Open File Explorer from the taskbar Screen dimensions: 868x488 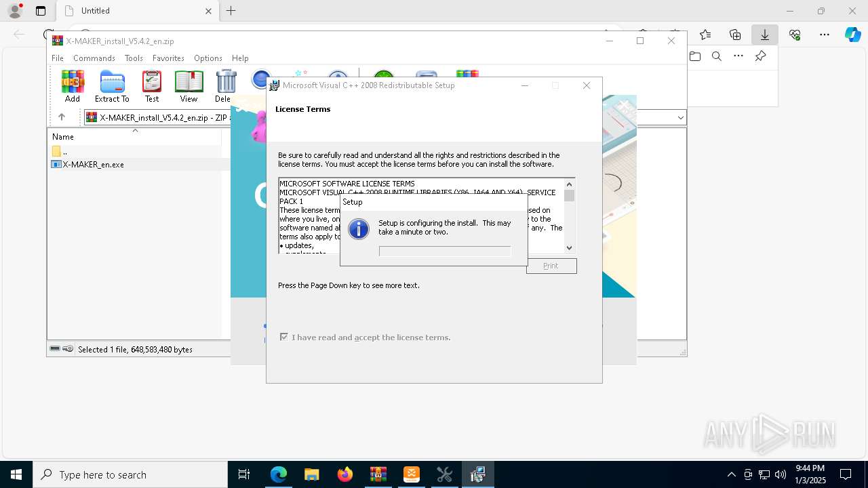312,474
